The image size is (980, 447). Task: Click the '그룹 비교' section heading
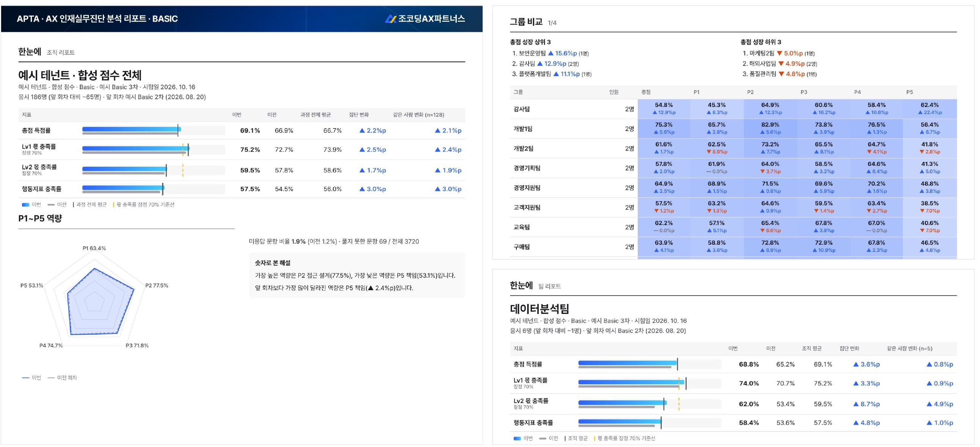(526, 22)
